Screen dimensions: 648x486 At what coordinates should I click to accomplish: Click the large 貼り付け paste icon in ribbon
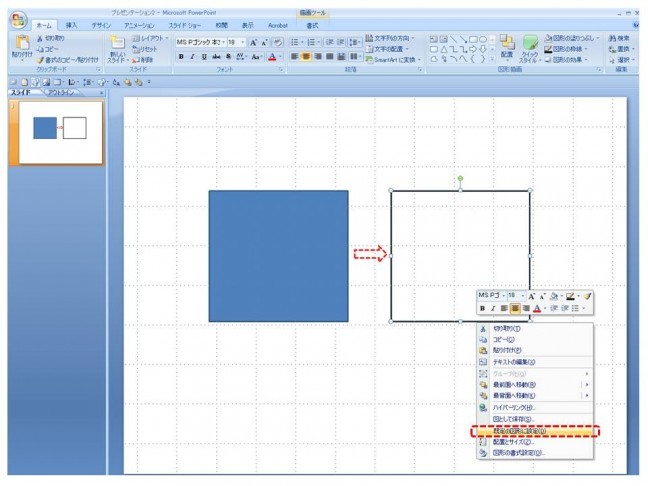click(21, 46)
